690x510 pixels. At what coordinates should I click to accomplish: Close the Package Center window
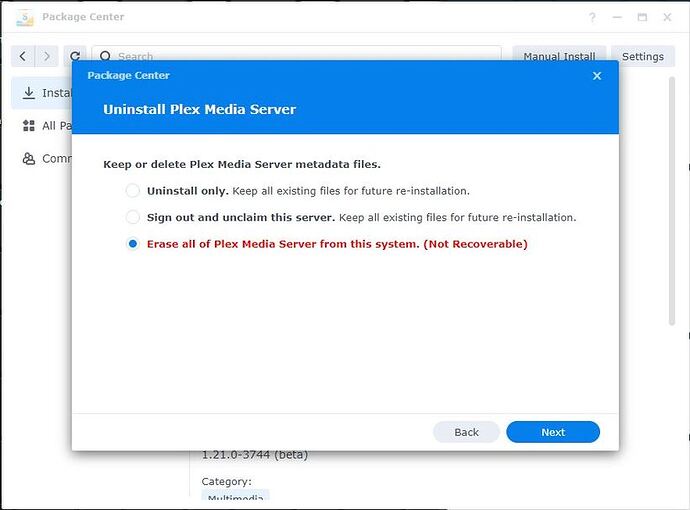[667, 17]
